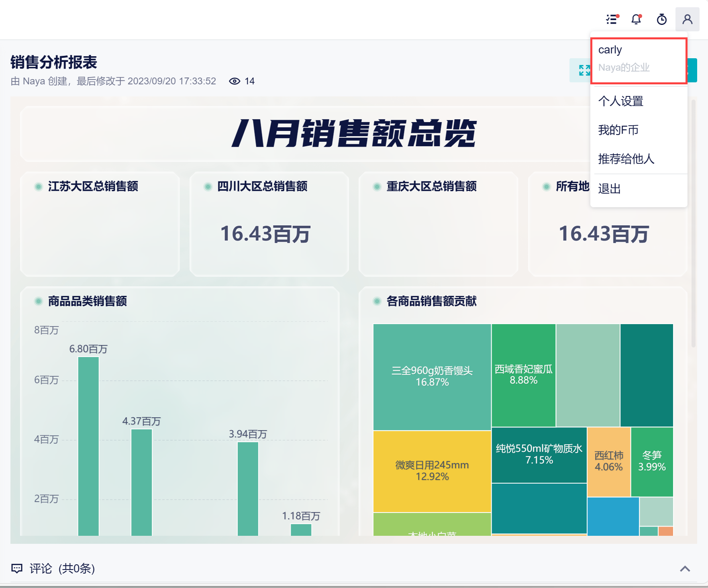Viewport: 708px width, 588px height.
Task: Select the 西域香妃蜜瓜 8.88% treemap block
Action: 524,375
